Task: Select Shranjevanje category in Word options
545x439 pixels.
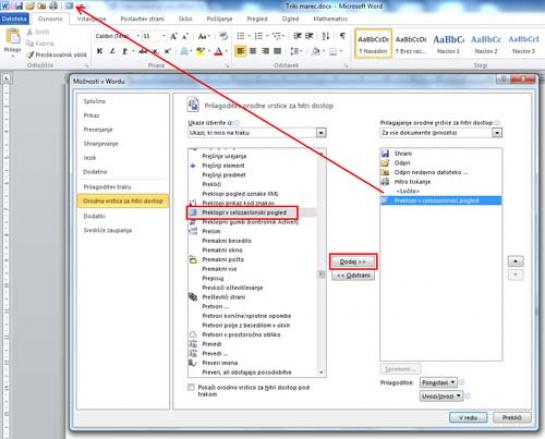Action: point(101,144)
